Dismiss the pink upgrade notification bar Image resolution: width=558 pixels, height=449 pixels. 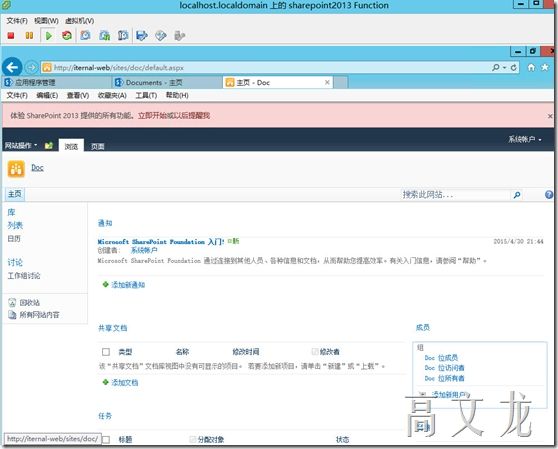(550, 116)
